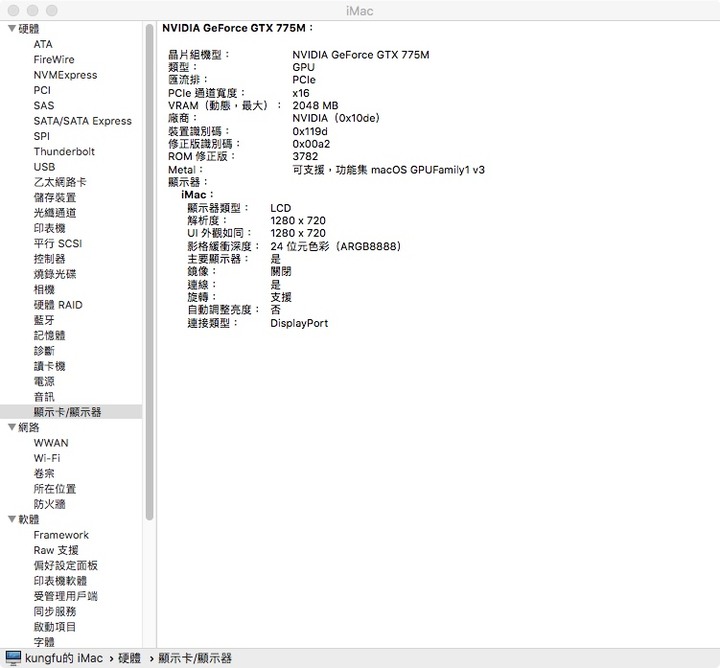The height and width of the screenshot is (668, 720).
Task: Select 音訊 audio entry
Action: (44, 397)
